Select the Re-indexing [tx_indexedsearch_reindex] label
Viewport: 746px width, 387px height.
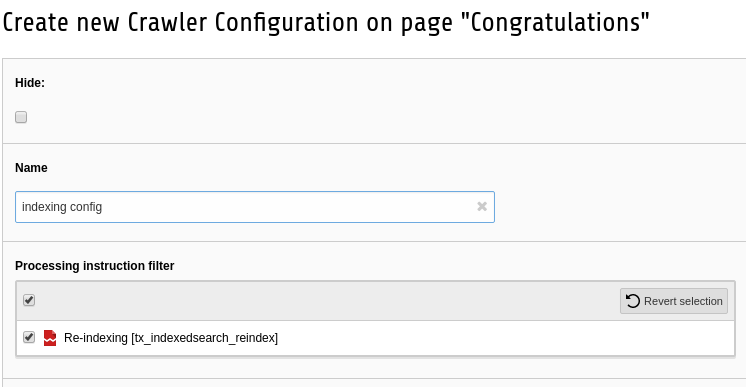[171, 337]
